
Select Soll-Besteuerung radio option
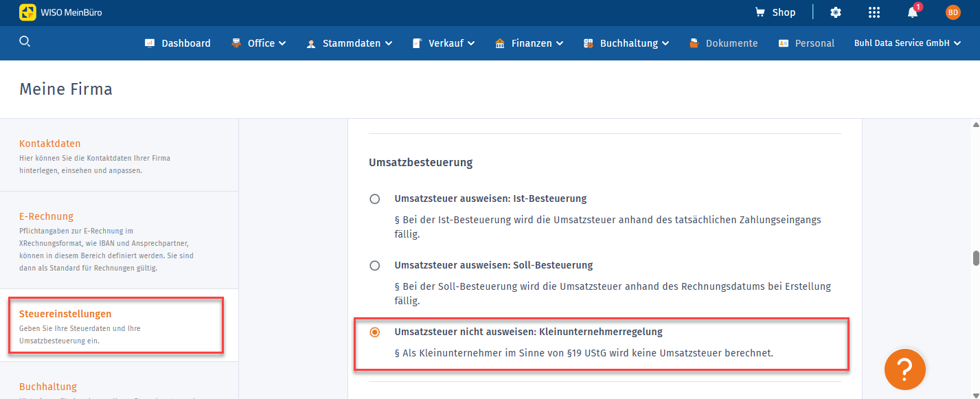(375, 265)
